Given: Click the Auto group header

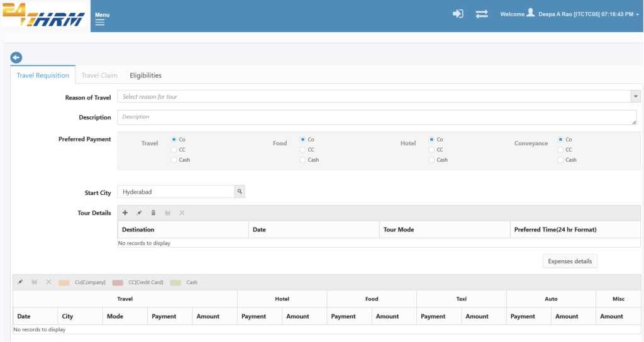Looking at the screenshot, I should [x=551, y=299].
